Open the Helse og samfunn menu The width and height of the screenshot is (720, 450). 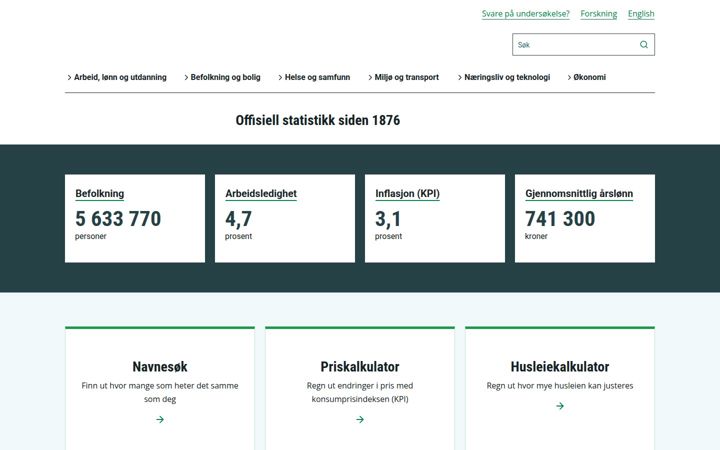[317, 77]
